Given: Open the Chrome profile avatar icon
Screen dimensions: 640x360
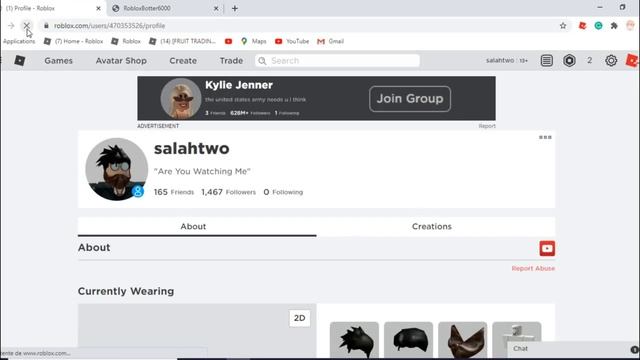Looking at the screenshot, I should 631,25.
